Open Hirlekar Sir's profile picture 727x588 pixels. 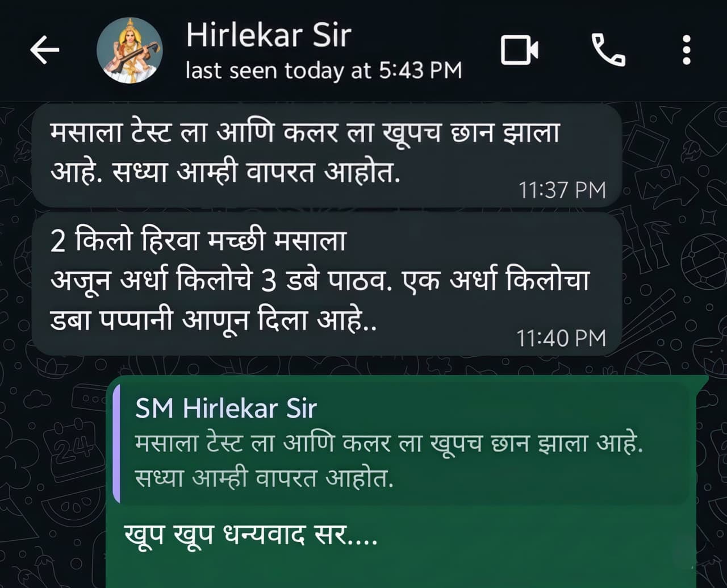pyautogui.click(x=129, y=50)
